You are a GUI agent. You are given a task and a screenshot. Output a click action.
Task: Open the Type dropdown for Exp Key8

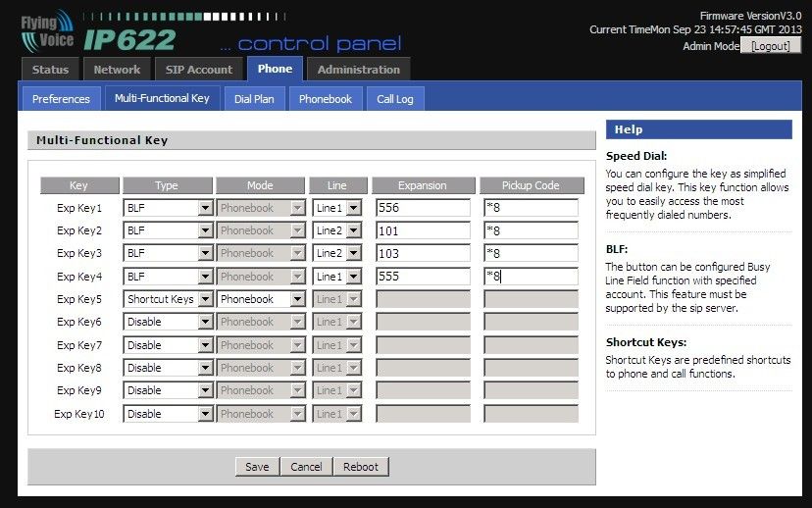168,368
